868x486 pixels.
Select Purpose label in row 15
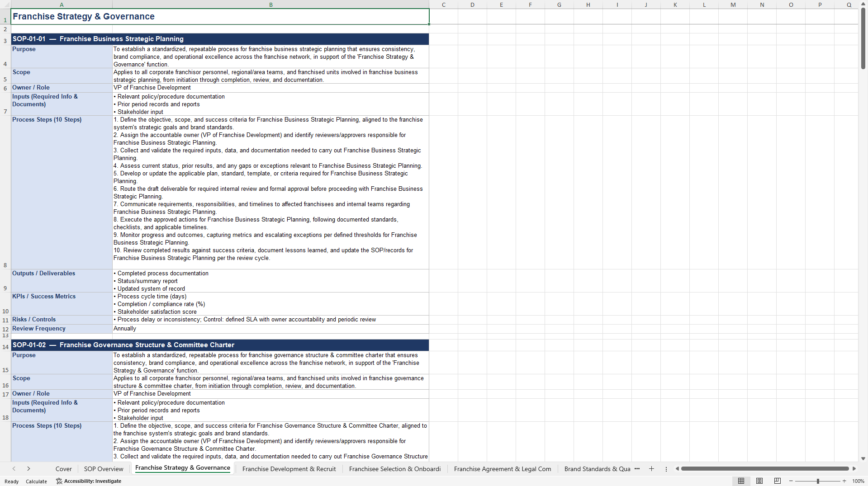pos(62,363)
